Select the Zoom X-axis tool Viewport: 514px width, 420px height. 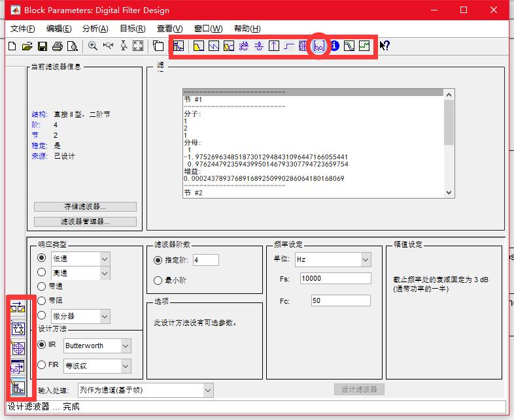point(108,46)
